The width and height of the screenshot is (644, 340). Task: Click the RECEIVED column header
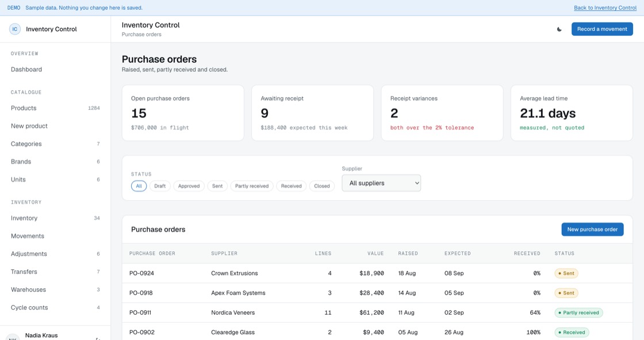527,253
